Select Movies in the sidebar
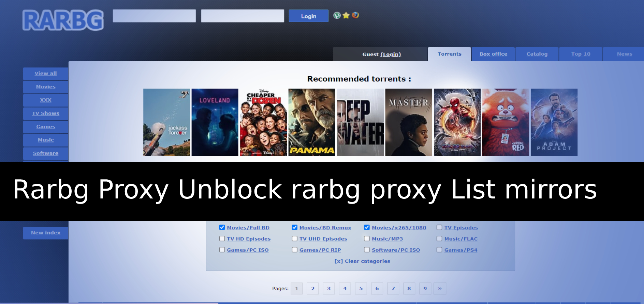Viewport: 644px width, 304px height. coord(46,87)
